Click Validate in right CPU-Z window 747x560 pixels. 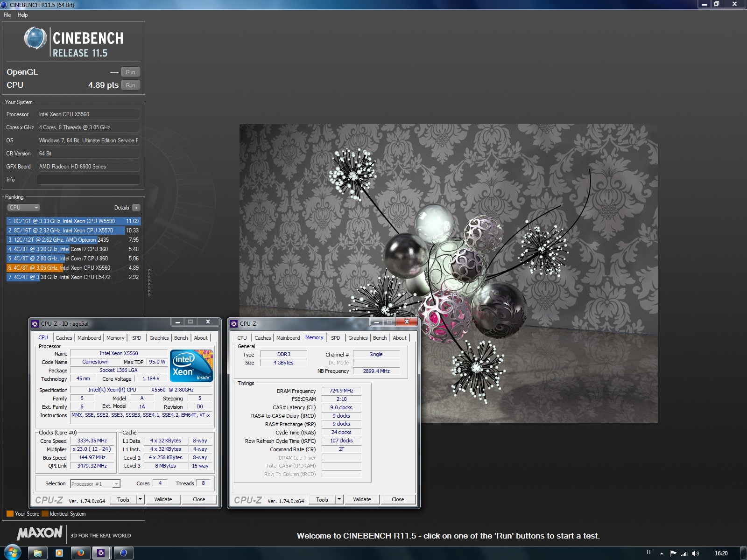(x=362, y=499)
